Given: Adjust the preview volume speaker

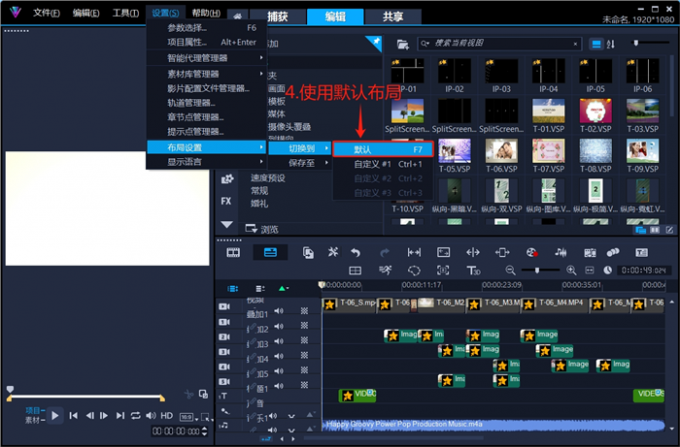Looking at the screenshot, I should click(x=151, y=415).
